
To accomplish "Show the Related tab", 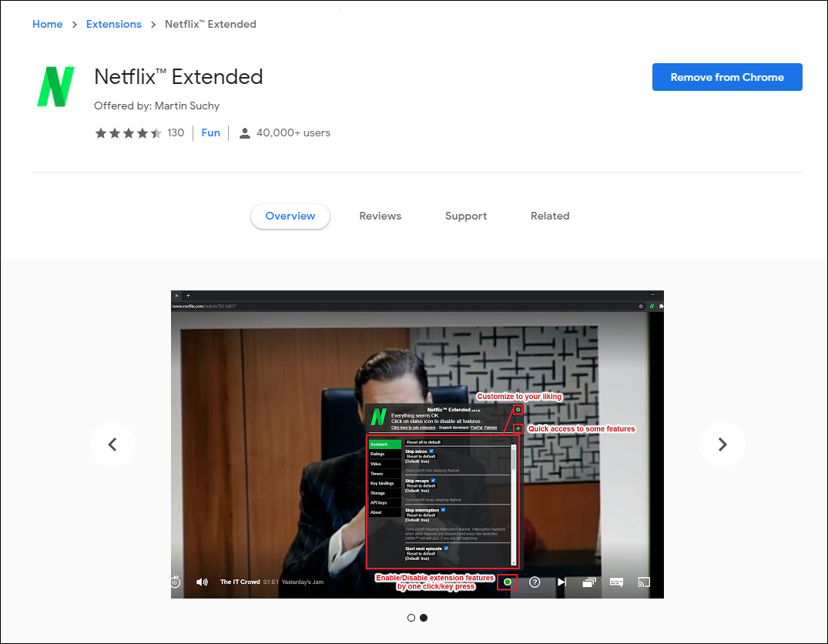I will click(550, 216).
